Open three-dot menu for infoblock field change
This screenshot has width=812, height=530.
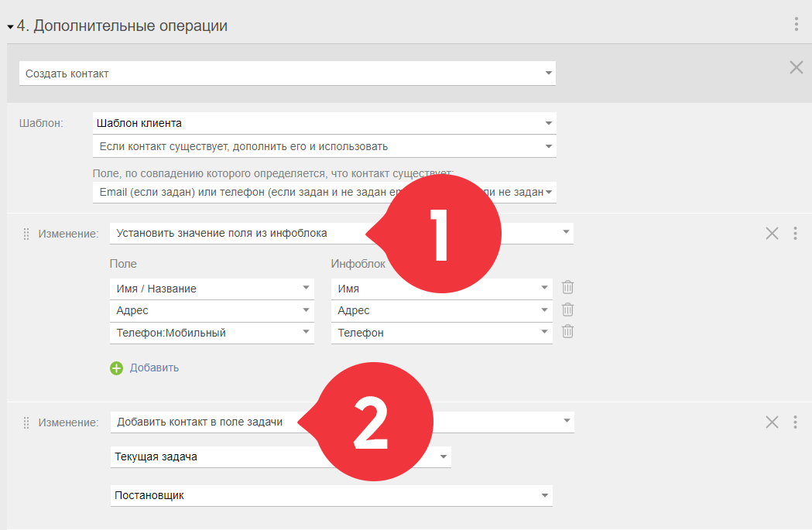click(795, 234)
